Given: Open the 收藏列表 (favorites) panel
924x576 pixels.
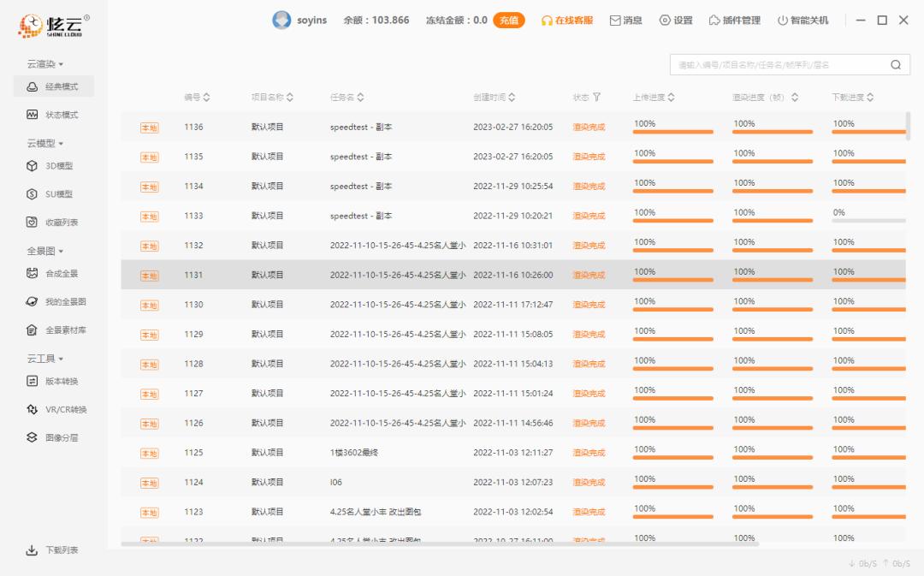Looking at the screenshot, I should pos(53,221).
